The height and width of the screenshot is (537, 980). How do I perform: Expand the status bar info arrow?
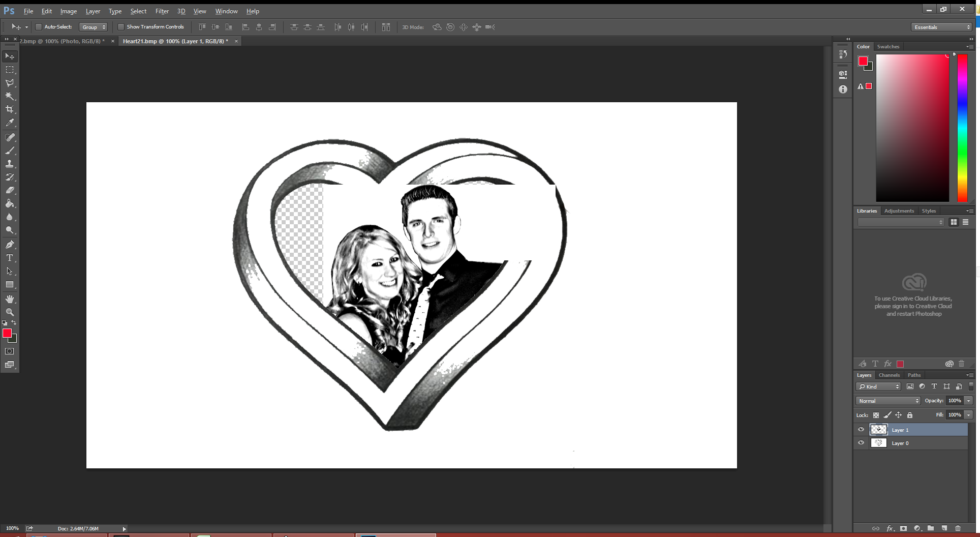pyautogui.click(x=124, y=529)
